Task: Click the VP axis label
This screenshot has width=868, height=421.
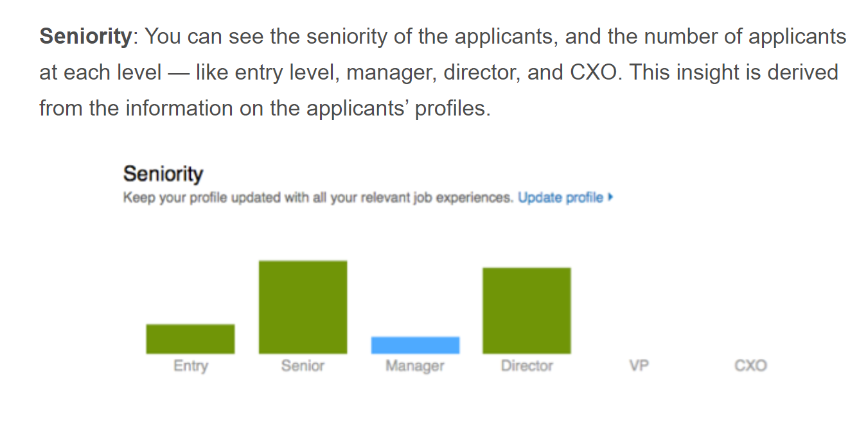Action: (x=639, y=366)
